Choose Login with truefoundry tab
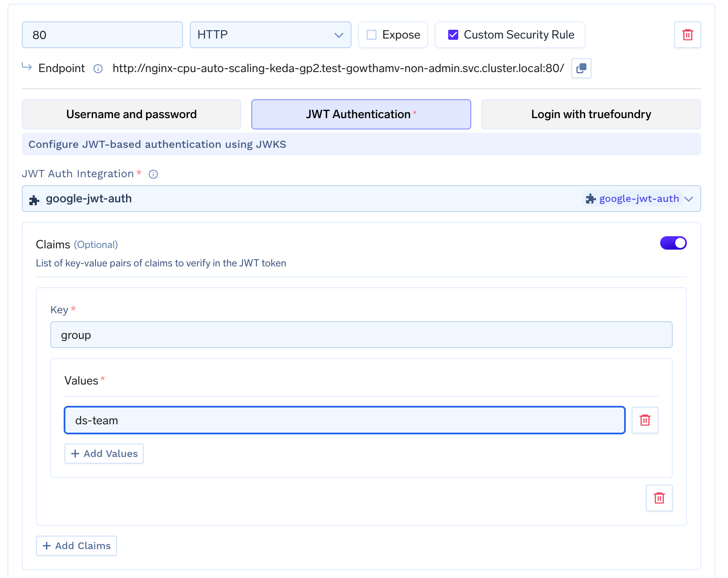This screenshot has width=728, height=578. pos(591,114)
